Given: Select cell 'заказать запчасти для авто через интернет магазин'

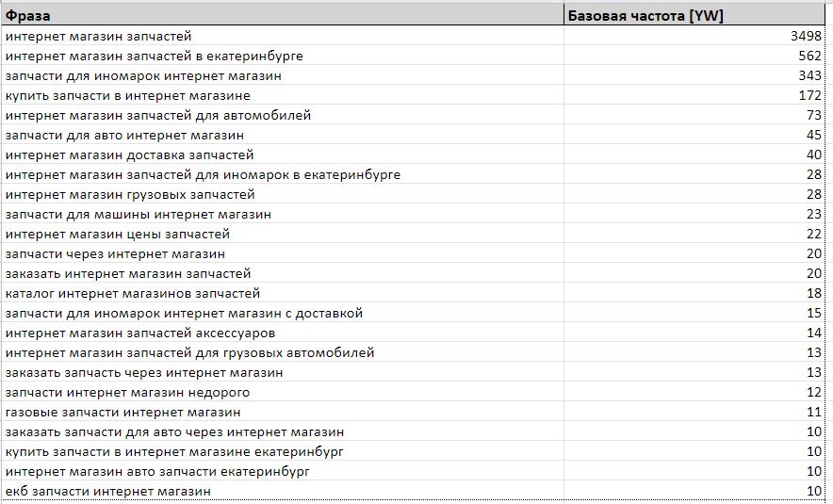Looking at the screenshot, I should (x=282, y=431).
